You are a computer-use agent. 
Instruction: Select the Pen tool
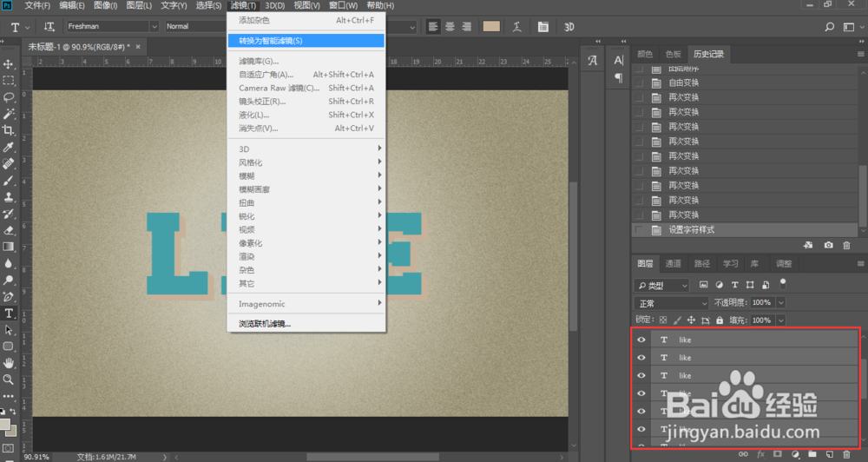pyautogui.click(x=9, y=297)
